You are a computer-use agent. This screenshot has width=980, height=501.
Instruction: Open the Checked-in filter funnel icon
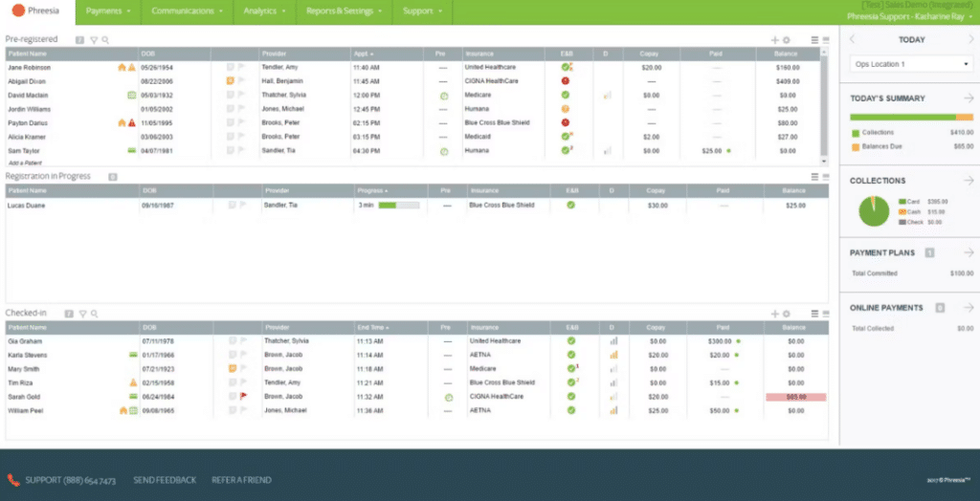point(82,314)
